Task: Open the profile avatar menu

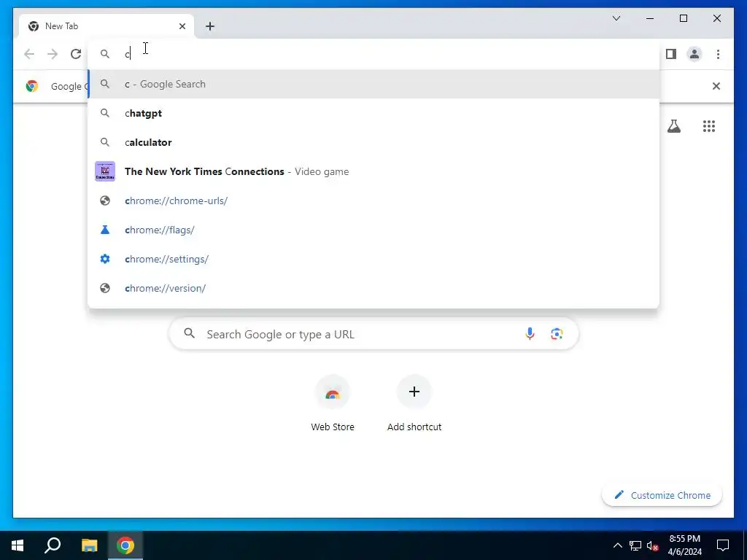Action: 694,54
